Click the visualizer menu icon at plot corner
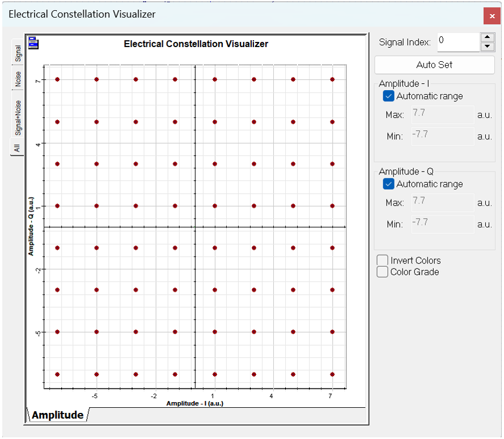 point(33,42)
